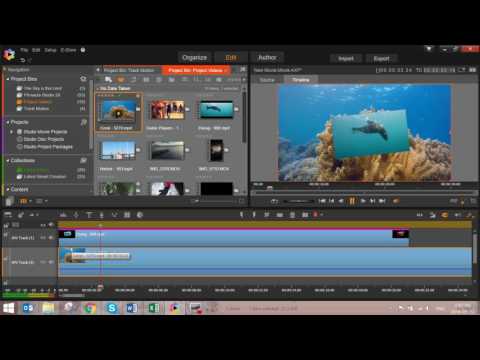Viewport: 480px width, 360px height.
Task: Jump to the start of the movie
Action: click(322, 201)
